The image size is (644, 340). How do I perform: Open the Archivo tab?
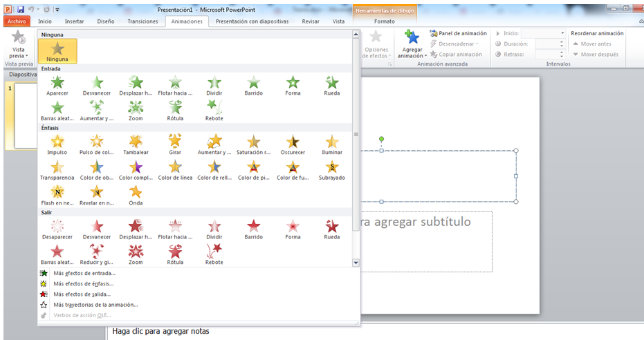coord(17,21)
